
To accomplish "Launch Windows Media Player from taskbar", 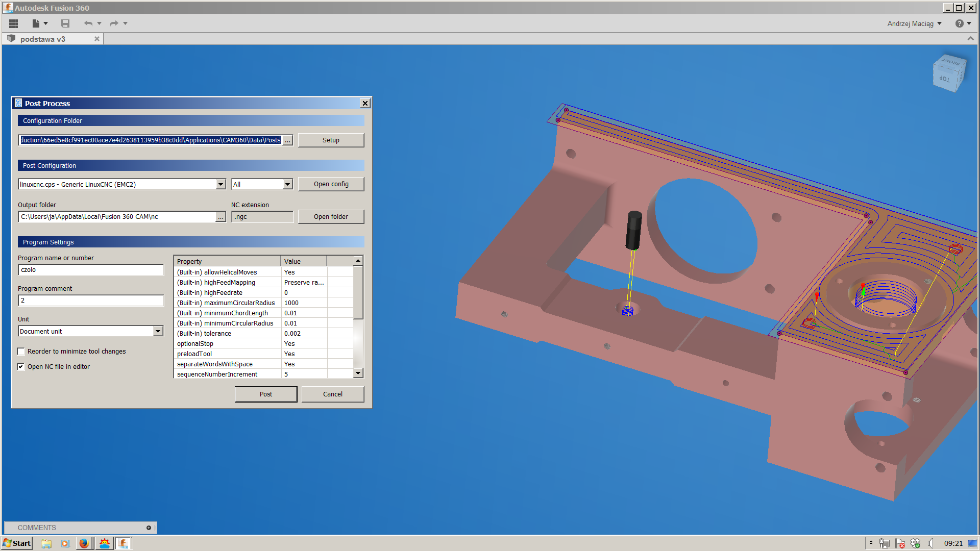I will 65,543.
